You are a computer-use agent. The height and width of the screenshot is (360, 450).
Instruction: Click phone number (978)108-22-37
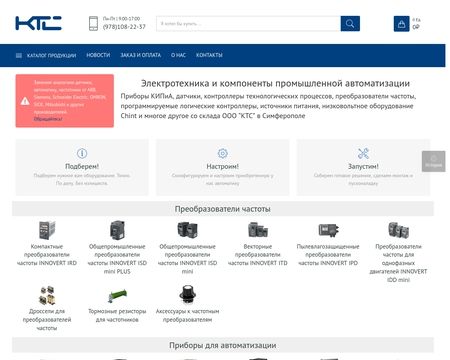124,27
